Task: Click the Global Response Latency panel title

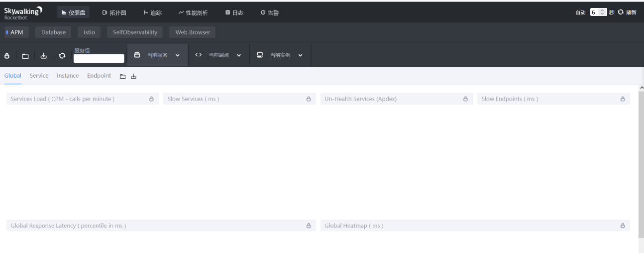Action: (x=68, y=226)
